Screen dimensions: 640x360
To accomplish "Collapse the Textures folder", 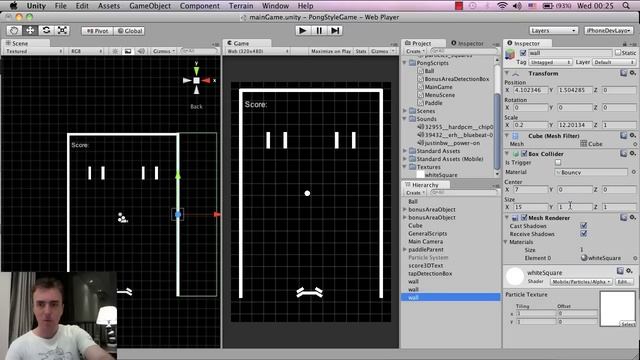I will pos(405,167).
